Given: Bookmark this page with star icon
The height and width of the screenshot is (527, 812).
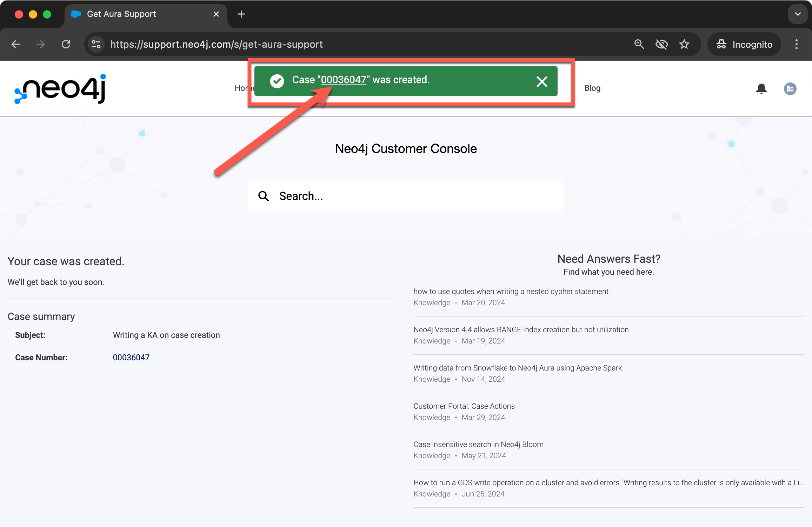Looking at the screenshot, I should point(684,44).
